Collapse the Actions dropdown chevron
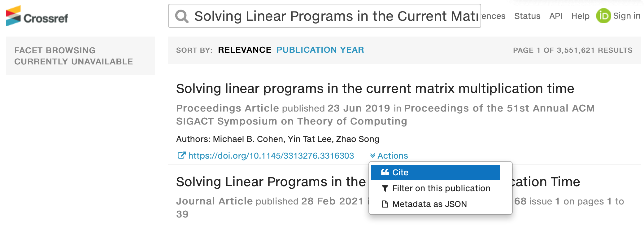 coord(373,156)
